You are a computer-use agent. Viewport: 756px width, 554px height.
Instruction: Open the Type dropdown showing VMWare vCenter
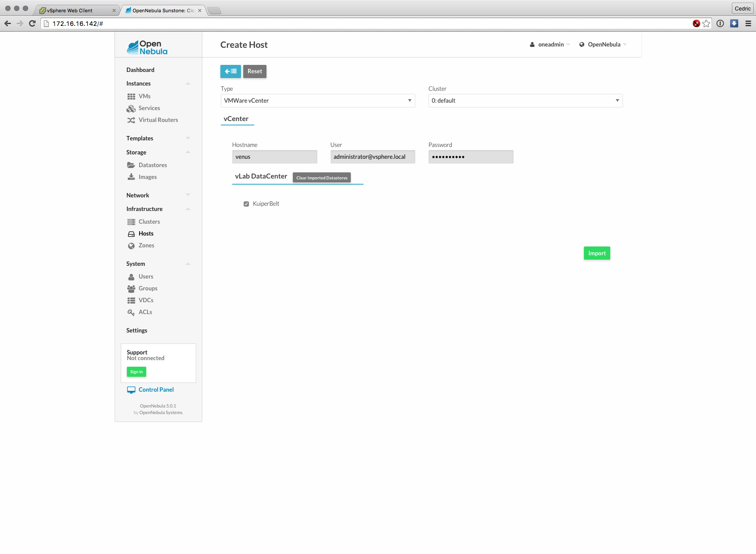[x=317, y=100]
